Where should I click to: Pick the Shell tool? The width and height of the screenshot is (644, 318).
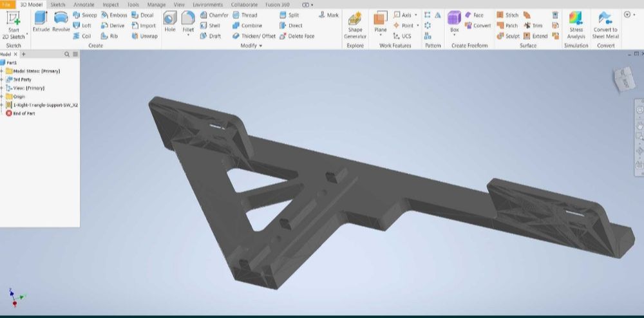211,26
